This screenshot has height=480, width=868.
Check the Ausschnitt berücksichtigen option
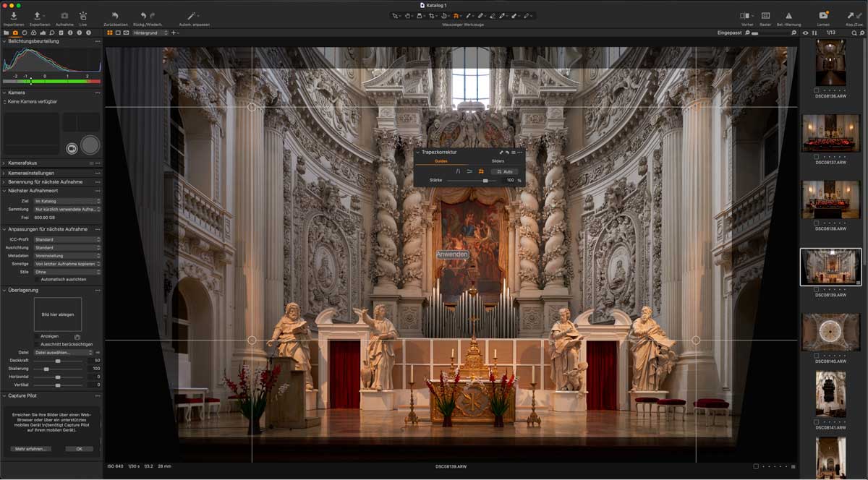coord(38,344)
